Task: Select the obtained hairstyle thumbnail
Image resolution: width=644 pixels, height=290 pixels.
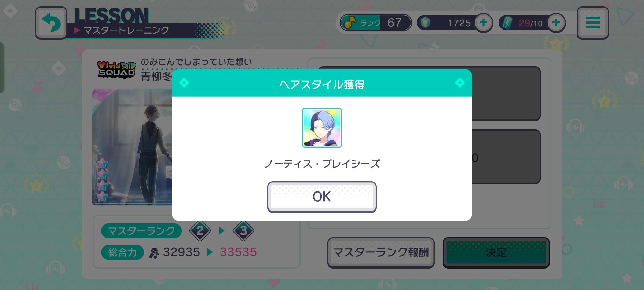Action: pyautogui.click(x=322, y=128)
